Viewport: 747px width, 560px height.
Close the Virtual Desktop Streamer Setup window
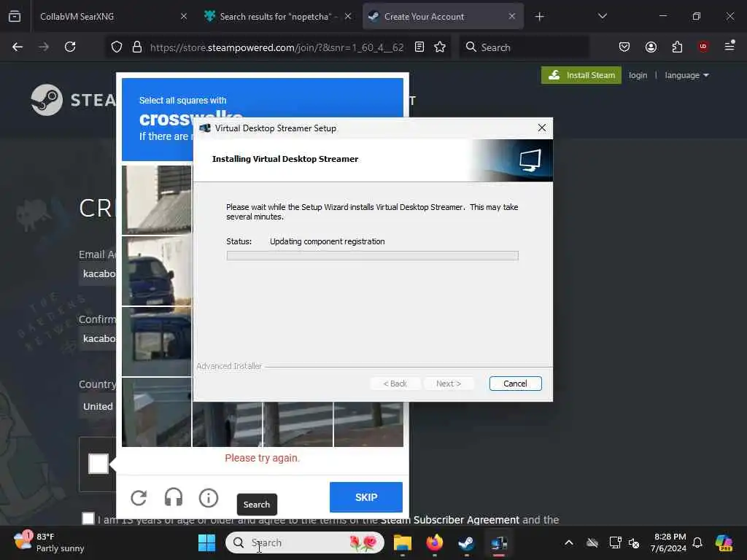(x=542, y=128)
